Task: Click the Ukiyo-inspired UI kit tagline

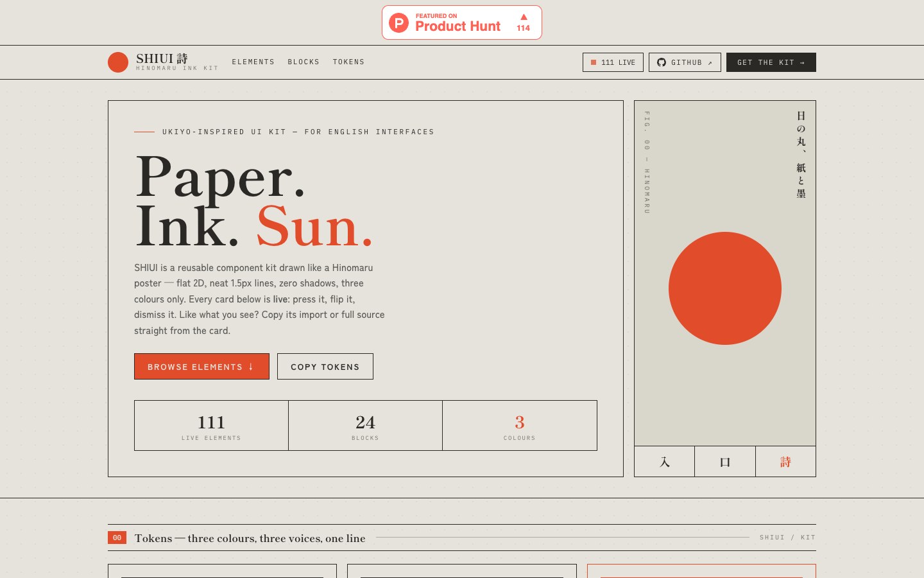Action: [x=298, y=132]
